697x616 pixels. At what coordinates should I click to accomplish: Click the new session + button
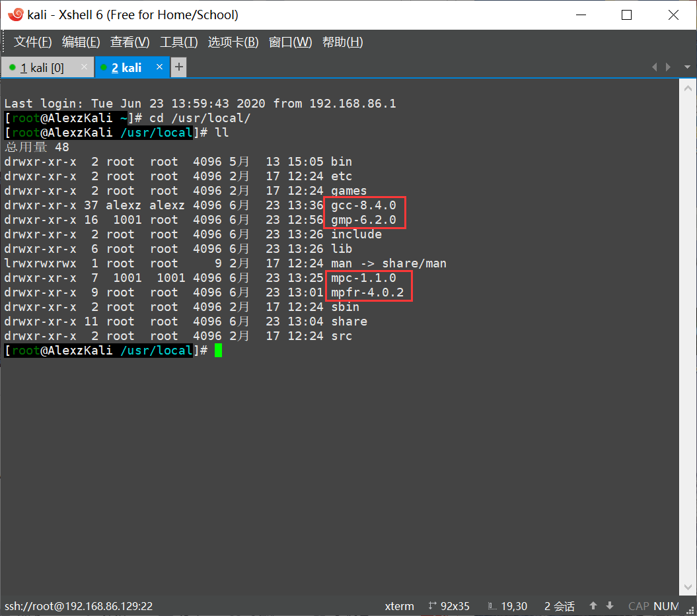coord(178,67)
